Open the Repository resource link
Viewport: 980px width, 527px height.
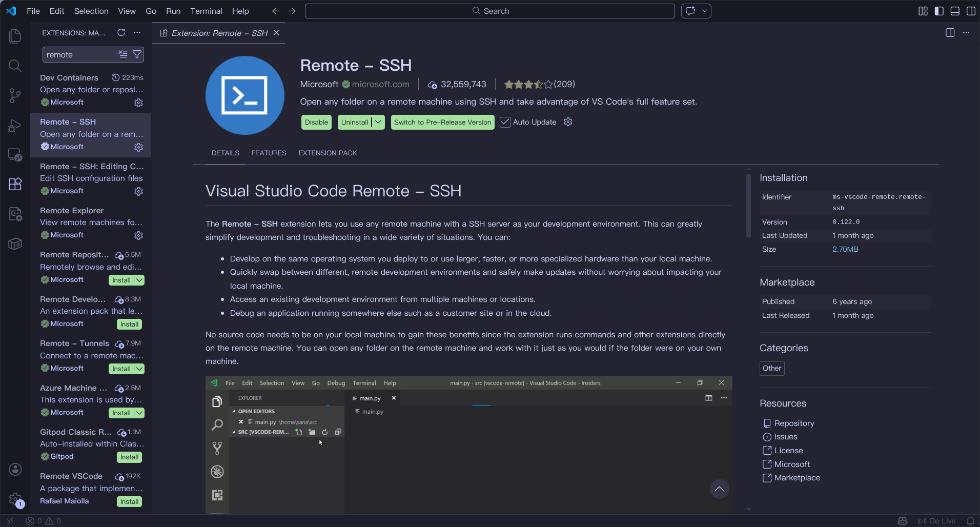coord(794,423)
